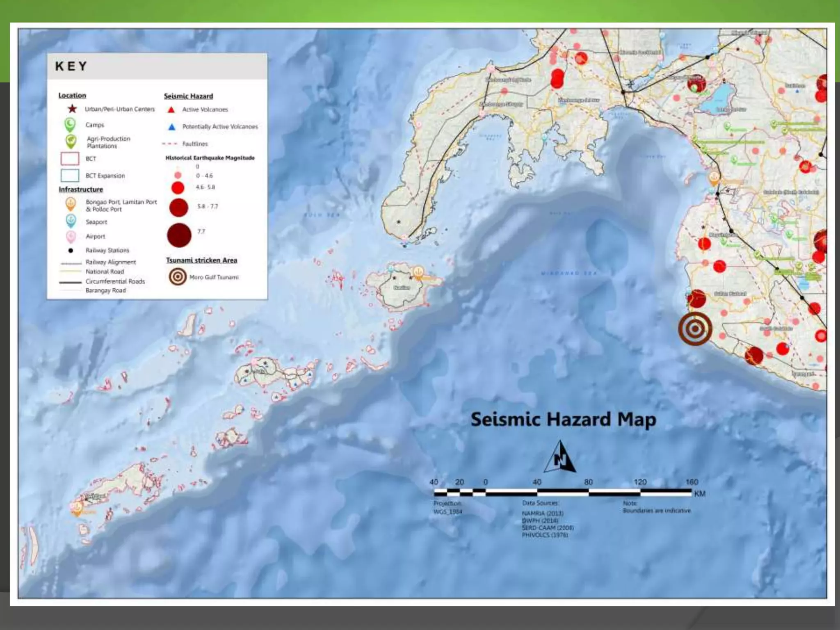
Task: Click the orange Bongao Port legend icon
Action: click(x=71, y=204)
